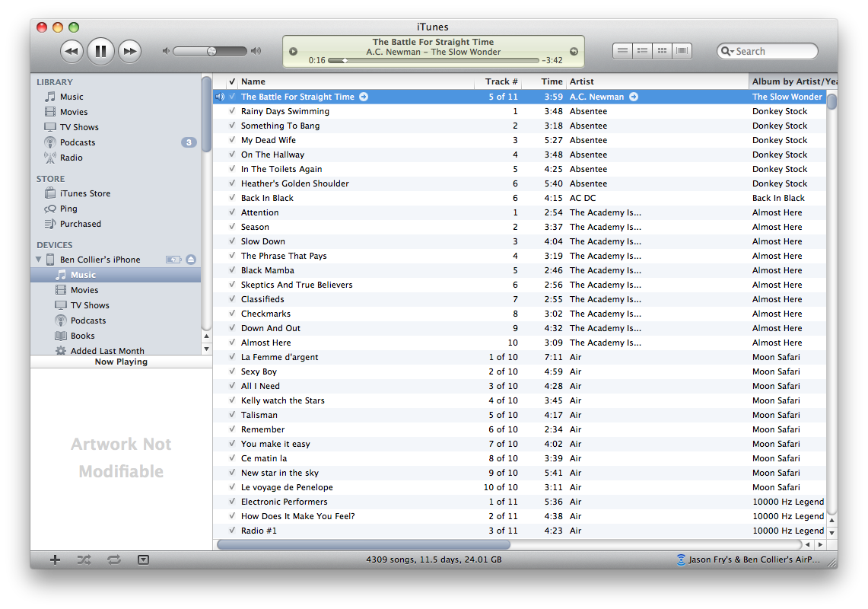Click down arrow of song list scrollbar
Screen dimensions: 868x609
[x=831, y=533]
